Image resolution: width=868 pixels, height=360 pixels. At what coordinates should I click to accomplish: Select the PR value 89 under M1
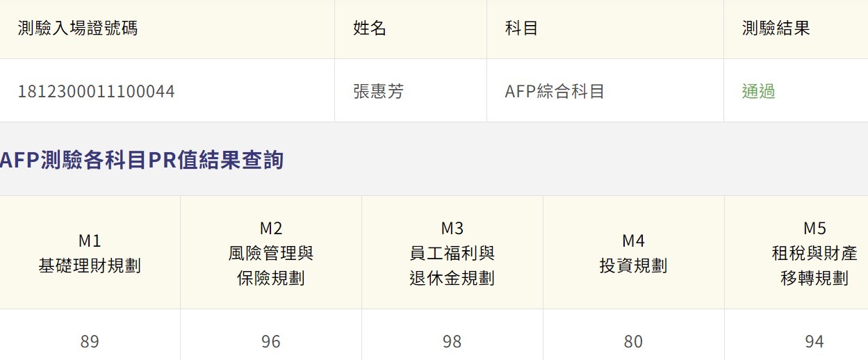90,341
